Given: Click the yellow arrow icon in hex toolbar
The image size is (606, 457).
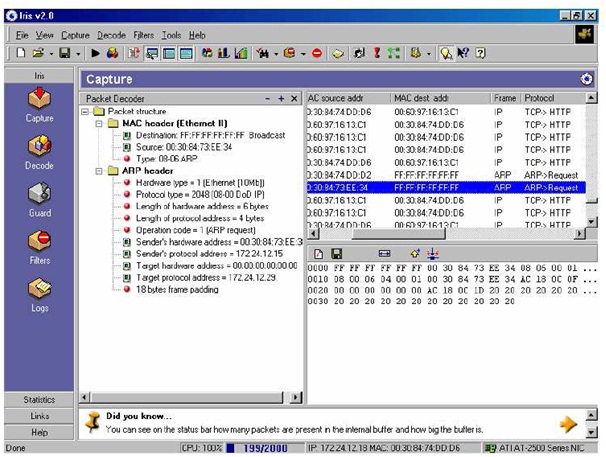Looking at the screenshot, I should 415,254.
